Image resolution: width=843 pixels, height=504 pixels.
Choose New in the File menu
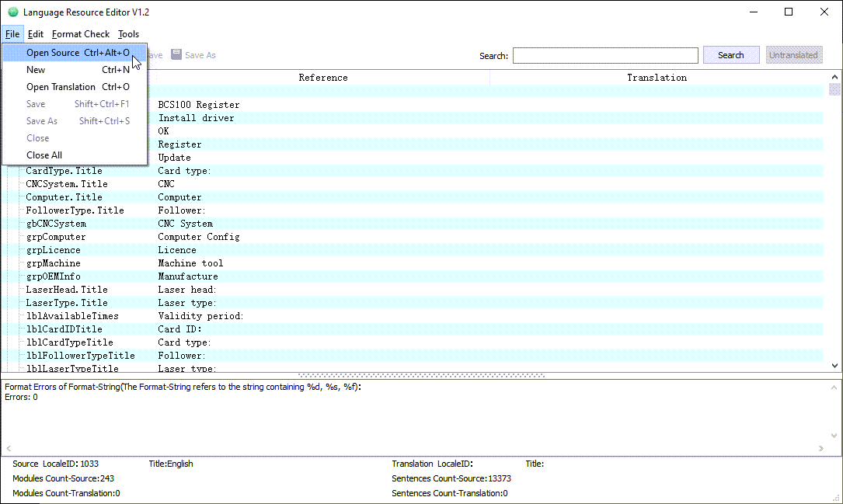(x=74, y=70)
